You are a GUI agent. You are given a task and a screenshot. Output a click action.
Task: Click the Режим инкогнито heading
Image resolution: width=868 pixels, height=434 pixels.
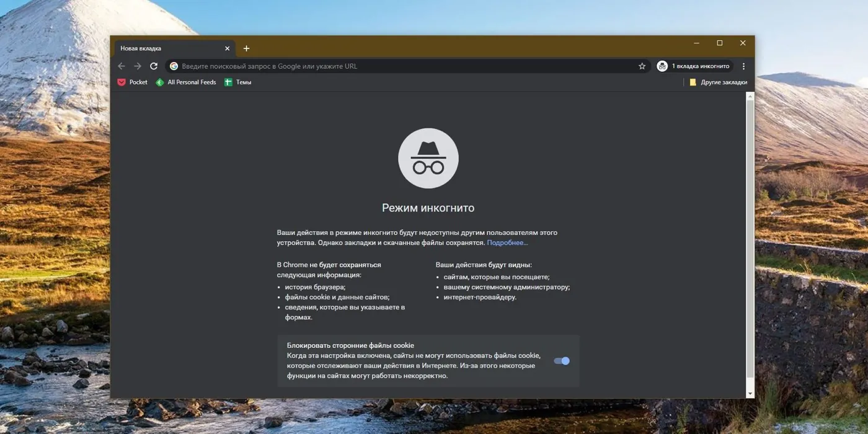point(428,208)
